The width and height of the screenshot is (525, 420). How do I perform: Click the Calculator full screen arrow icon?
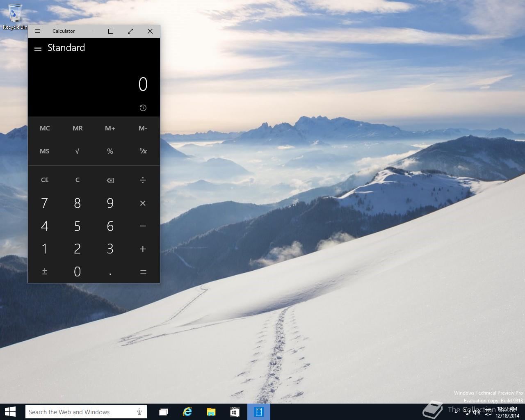pyautogui.click(x=130, y=31)
